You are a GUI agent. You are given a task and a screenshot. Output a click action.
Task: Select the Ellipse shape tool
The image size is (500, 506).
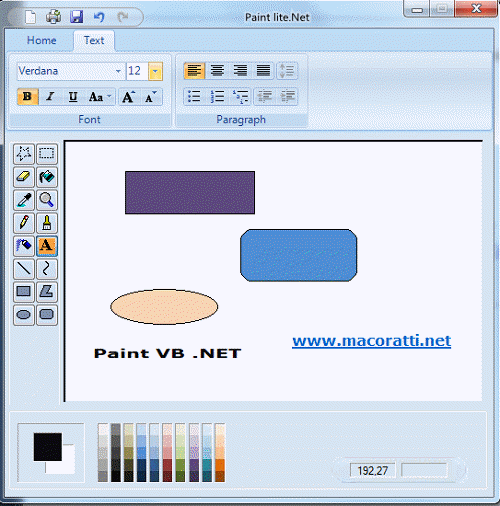tap(24, 315)
